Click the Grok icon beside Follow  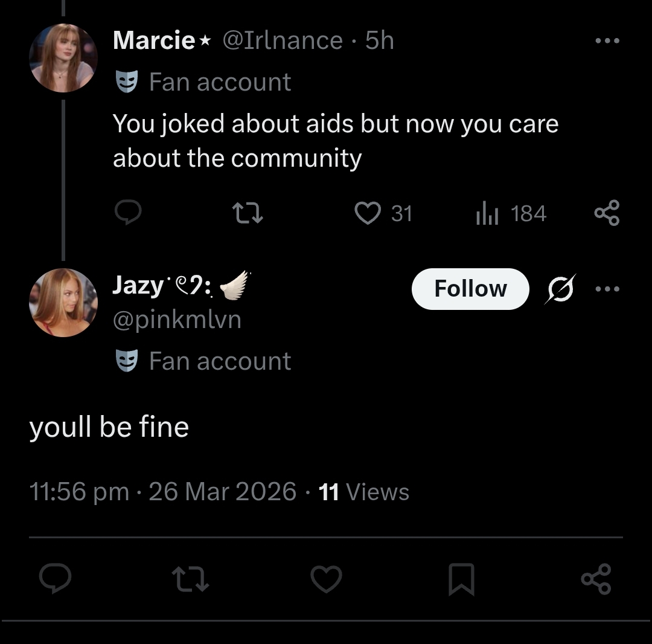tap(560, 289)
